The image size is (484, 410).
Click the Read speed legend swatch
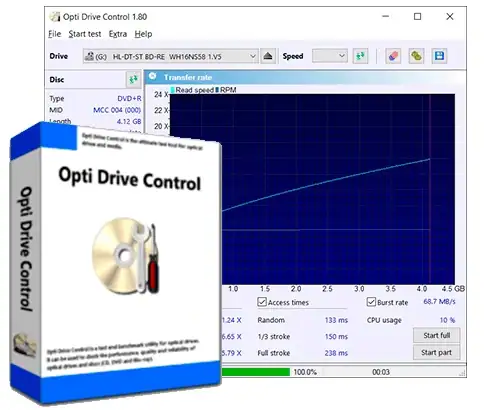[173, 90]
